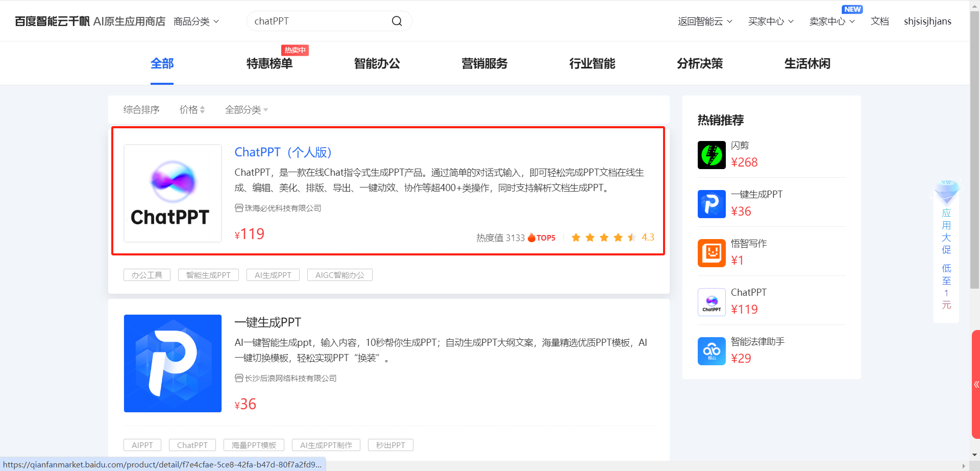980x471 pixels.
Task: Select the 全部 tab
Action: tap(162, 63)
